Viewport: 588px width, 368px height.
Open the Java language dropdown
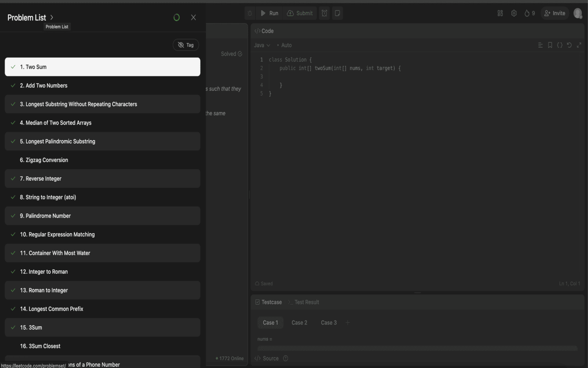pyautogui.click(x=261, y=45)
